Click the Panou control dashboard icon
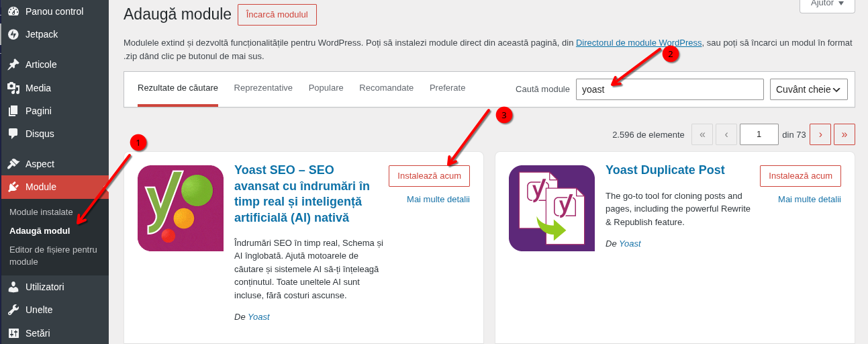Viewport: 868px width, 344px height. point(13,11)
